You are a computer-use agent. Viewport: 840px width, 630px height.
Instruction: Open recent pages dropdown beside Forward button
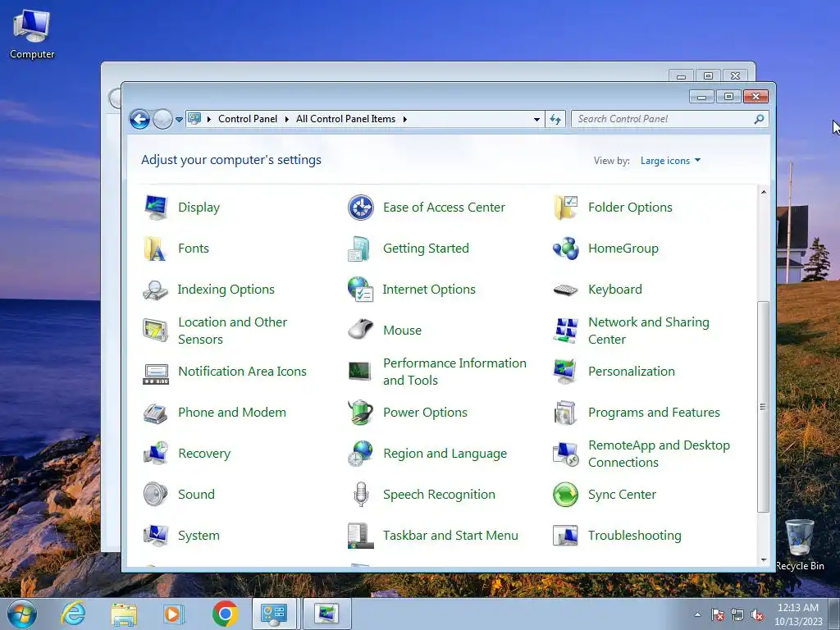(179, 120)
